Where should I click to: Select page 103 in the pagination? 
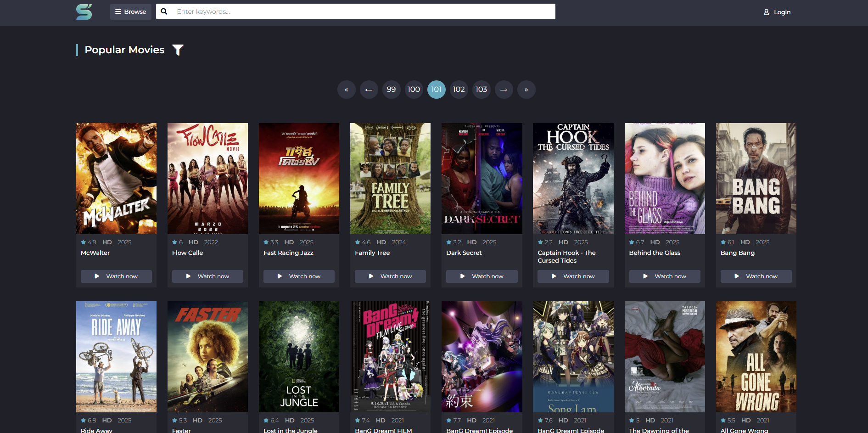click(x=481, y=90)
